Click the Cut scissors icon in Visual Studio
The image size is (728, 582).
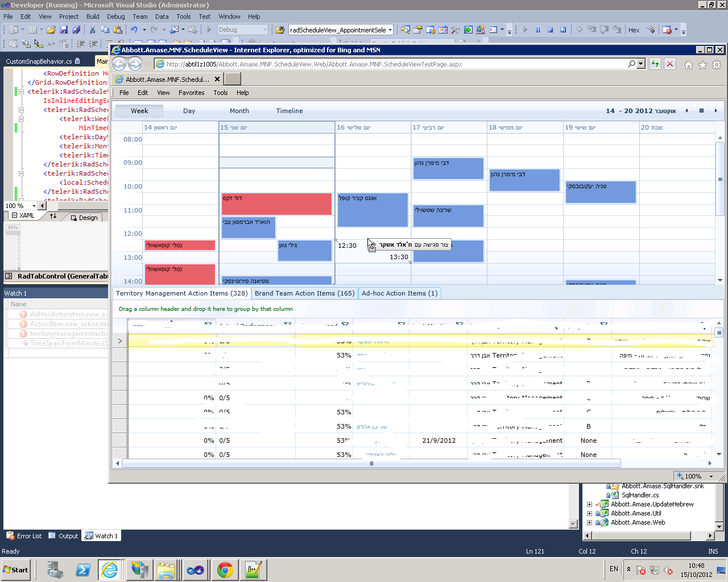(x=92, y=30)
